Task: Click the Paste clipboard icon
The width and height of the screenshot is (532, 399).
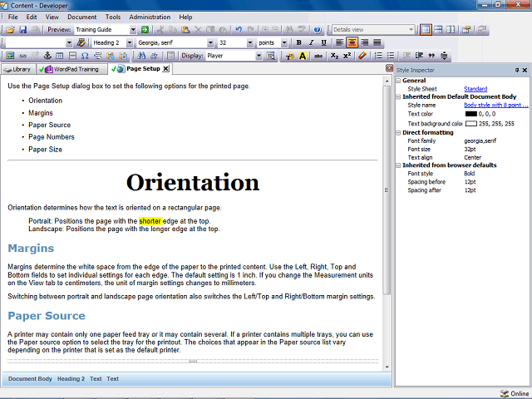Action: [185, 30]
